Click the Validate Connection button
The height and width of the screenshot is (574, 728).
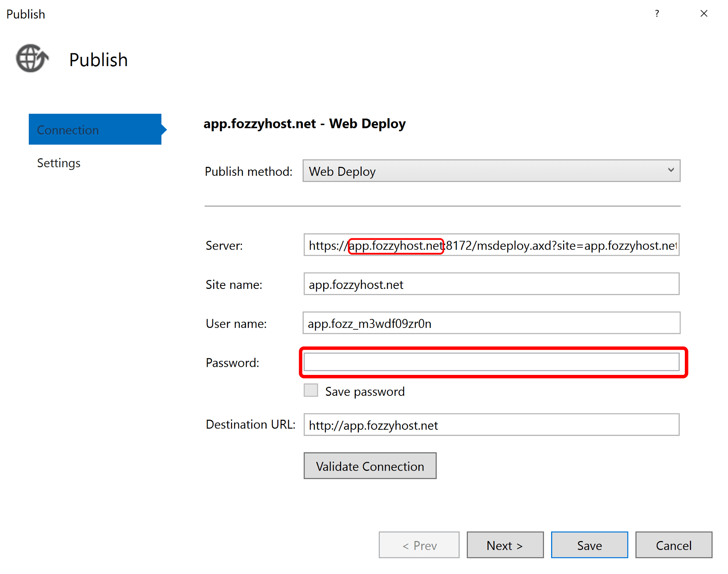click(370, 466)
